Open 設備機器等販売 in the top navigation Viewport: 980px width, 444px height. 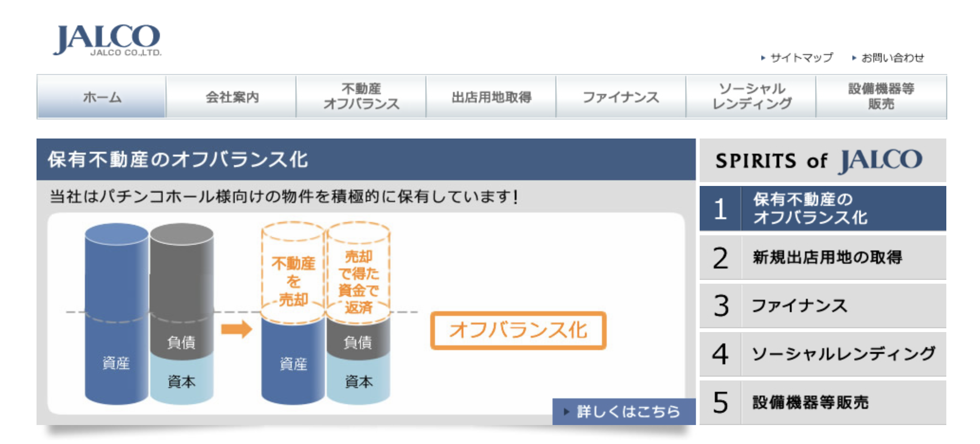[x=881, y=97]
